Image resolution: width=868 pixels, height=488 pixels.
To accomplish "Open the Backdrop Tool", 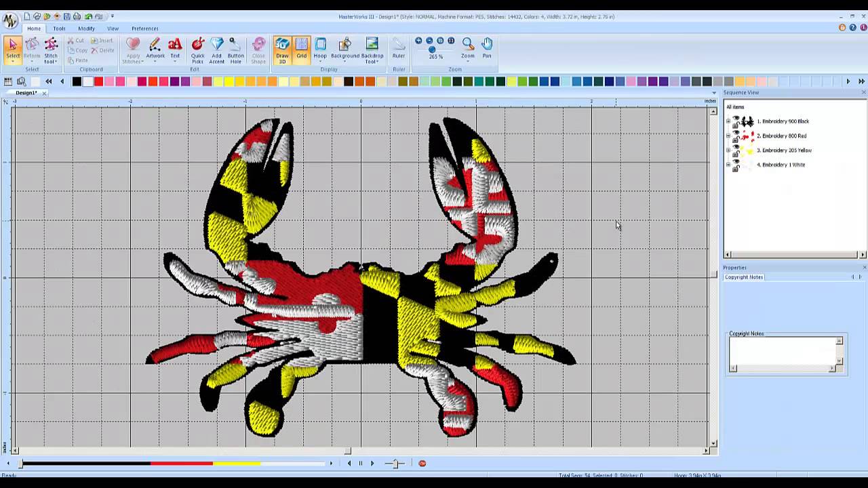I will [372, 49].
